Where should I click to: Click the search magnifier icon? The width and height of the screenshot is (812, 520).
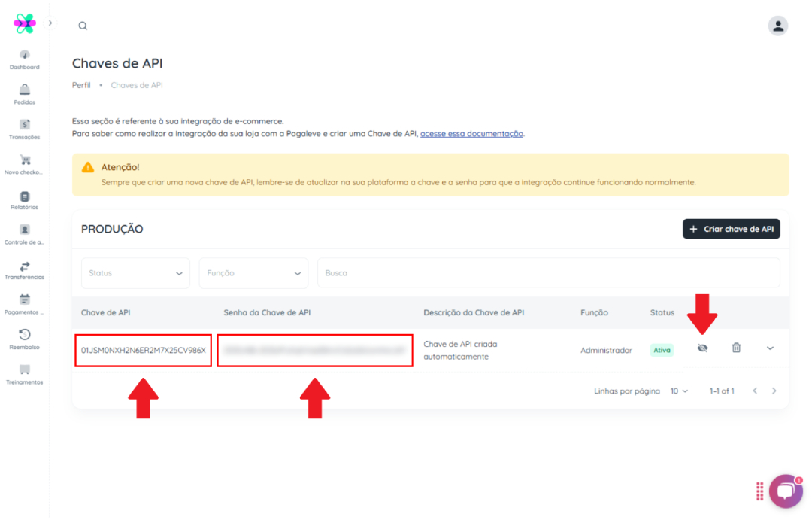click(83, 26)
